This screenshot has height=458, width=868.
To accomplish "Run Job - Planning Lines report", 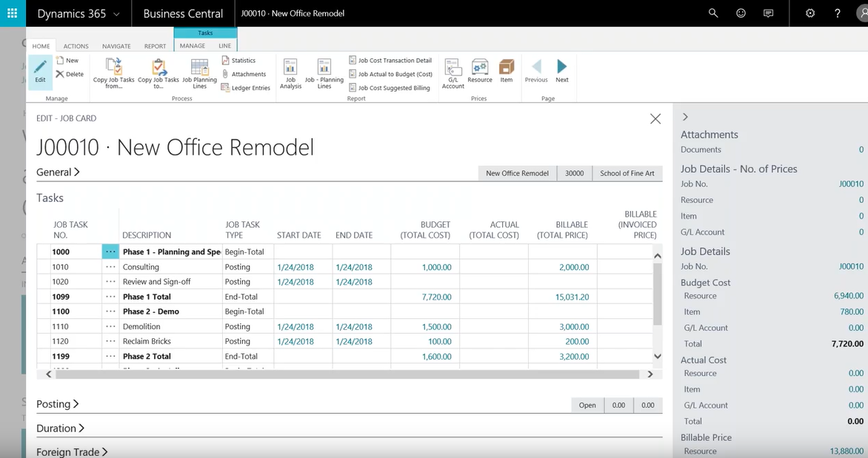I will 324,73.
